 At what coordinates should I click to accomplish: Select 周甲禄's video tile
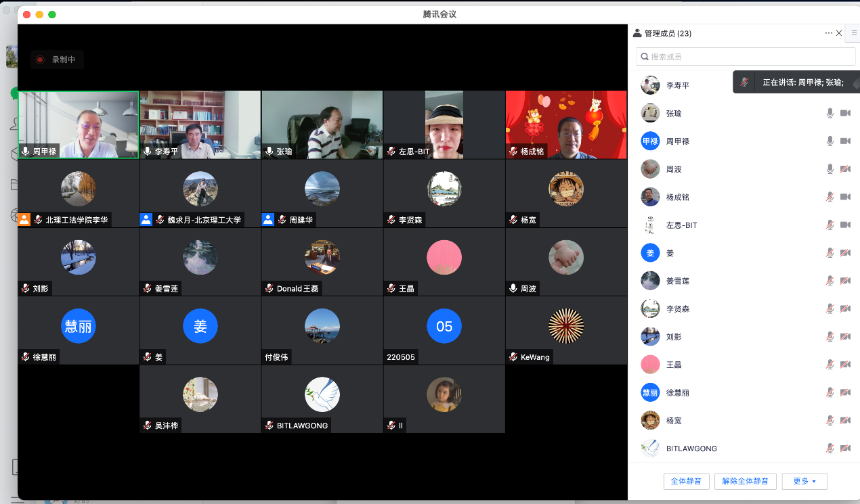pos(79,124)
